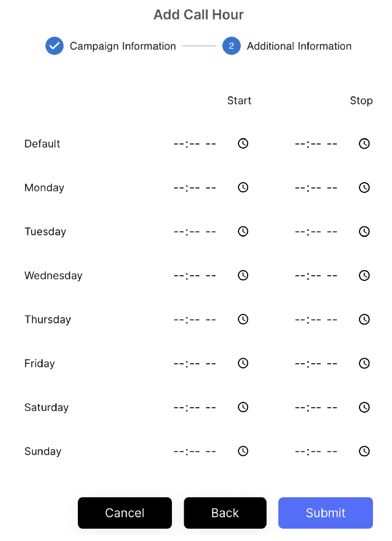The height and width of the screenshot is (541, 392).
Task: Open the Thursday start clock picker
Action: (242, 319)
